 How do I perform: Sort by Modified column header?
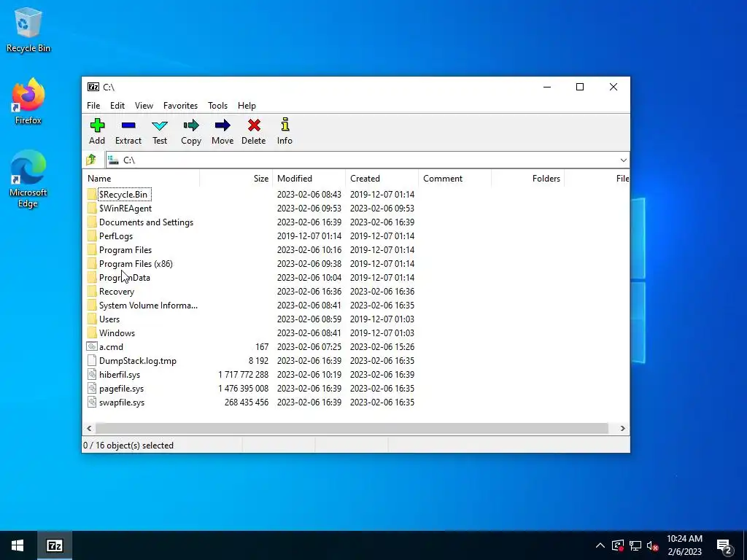tap(309, 179)
